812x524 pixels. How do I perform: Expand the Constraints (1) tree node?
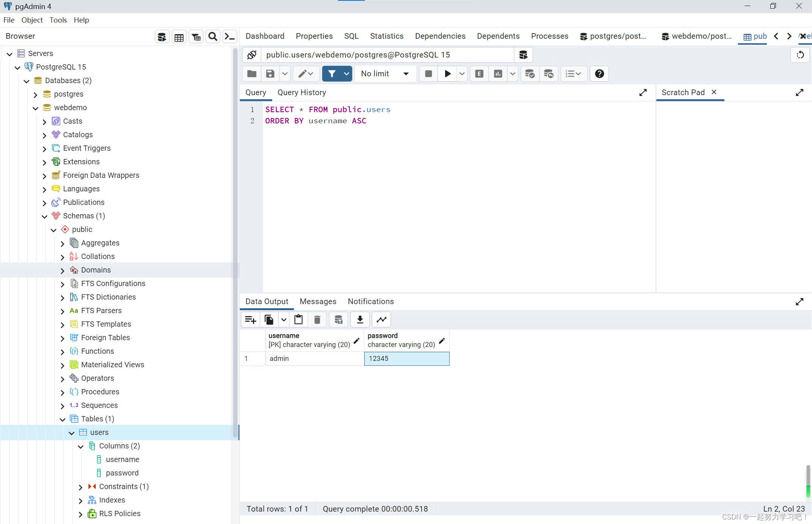pyautogui.click(x=80, y=487)
